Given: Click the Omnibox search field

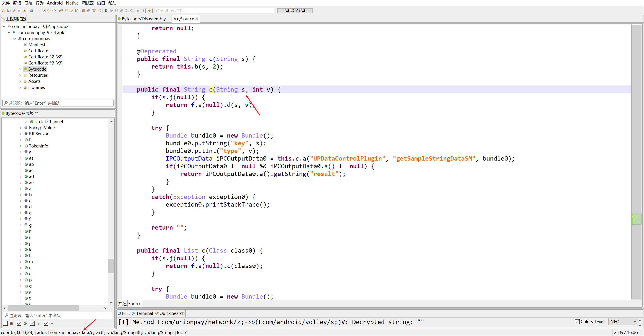Looking at the screenshot, I should click(215, 11).
